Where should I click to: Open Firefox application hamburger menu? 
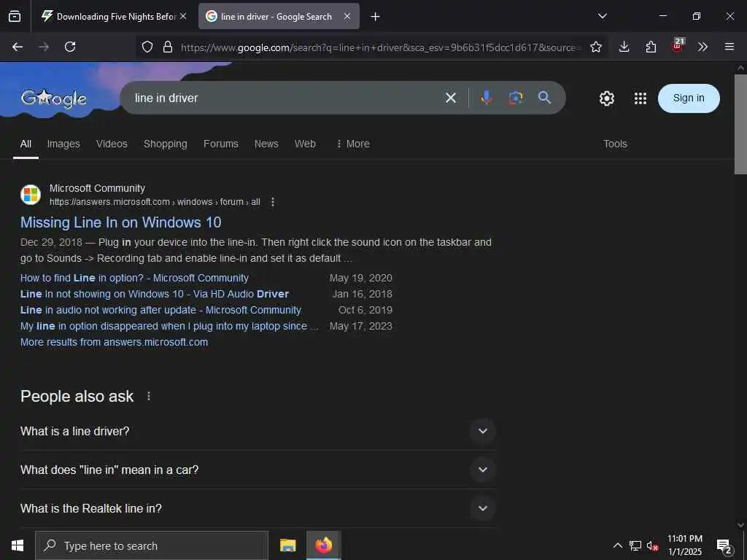tap(729, 47)
